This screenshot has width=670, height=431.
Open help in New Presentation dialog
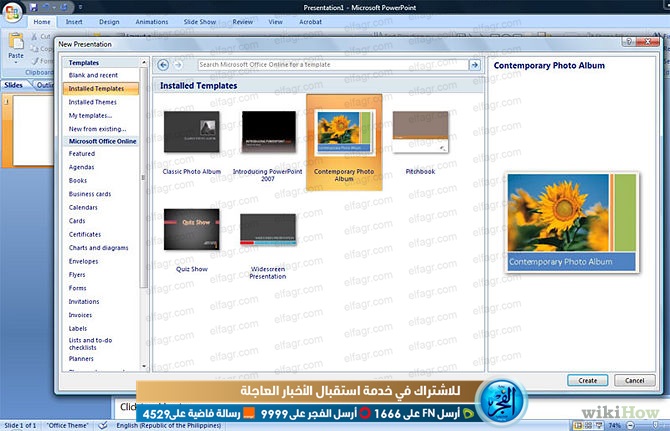point(629,41)
